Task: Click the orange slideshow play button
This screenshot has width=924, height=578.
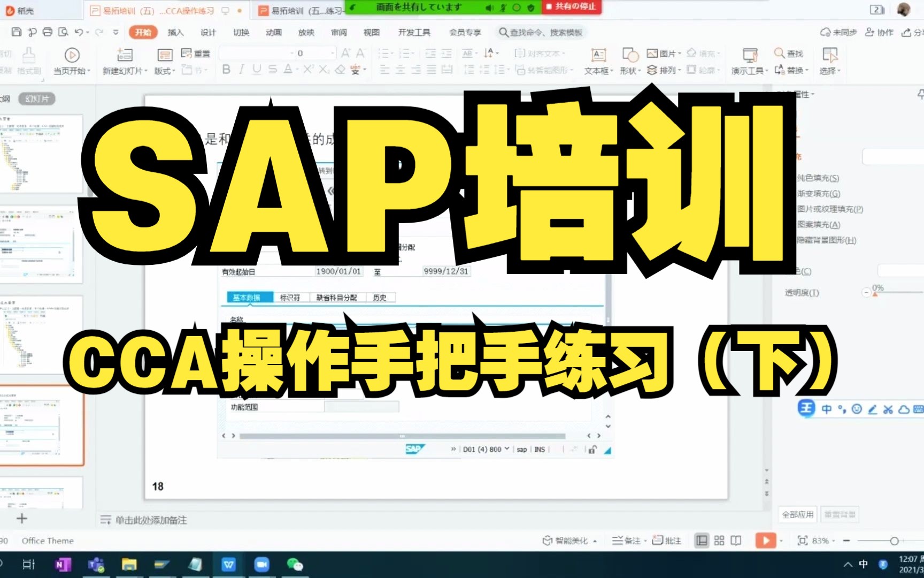Action: click(765, 541)
